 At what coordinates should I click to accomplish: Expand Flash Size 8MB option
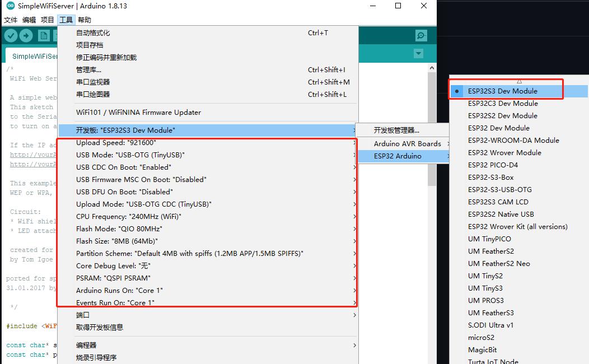tap(208, 241)
